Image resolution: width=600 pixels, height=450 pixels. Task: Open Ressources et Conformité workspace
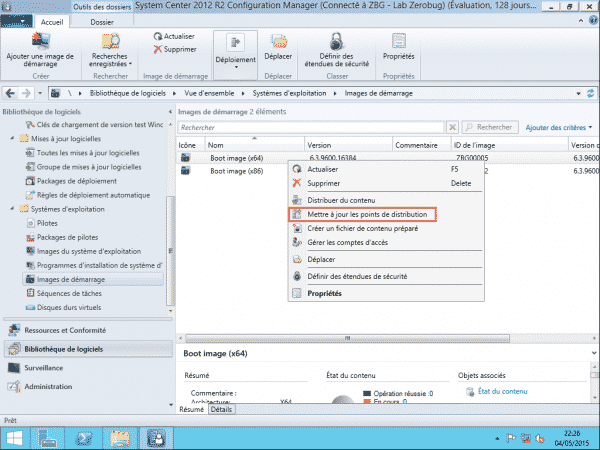pyautogui.click(x=88, y=330)
